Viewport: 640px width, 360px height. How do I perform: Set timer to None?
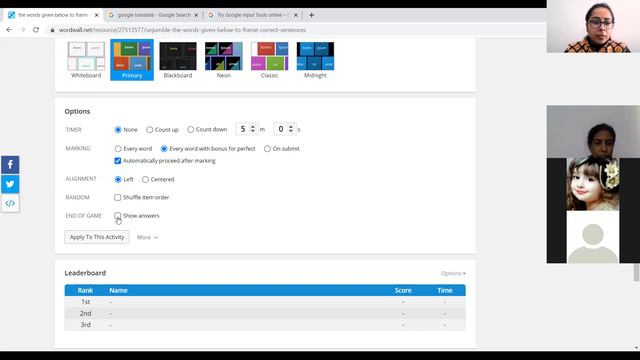pos(118,130)
